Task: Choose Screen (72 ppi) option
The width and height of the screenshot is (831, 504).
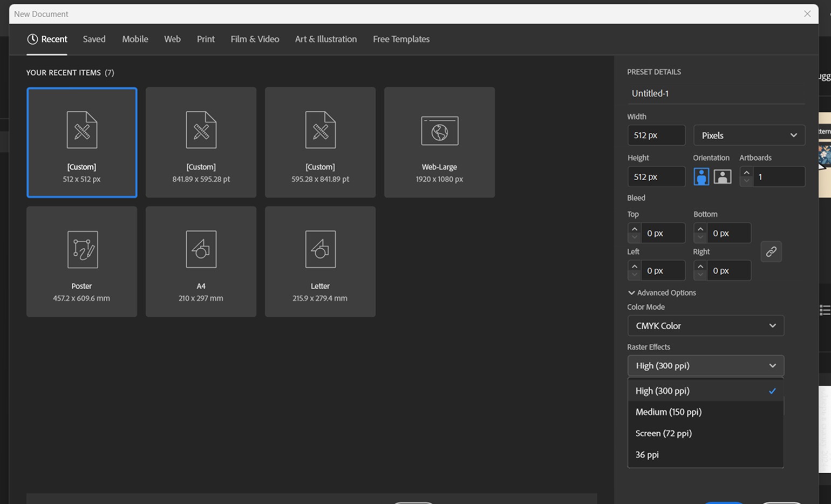Action: 706,433
